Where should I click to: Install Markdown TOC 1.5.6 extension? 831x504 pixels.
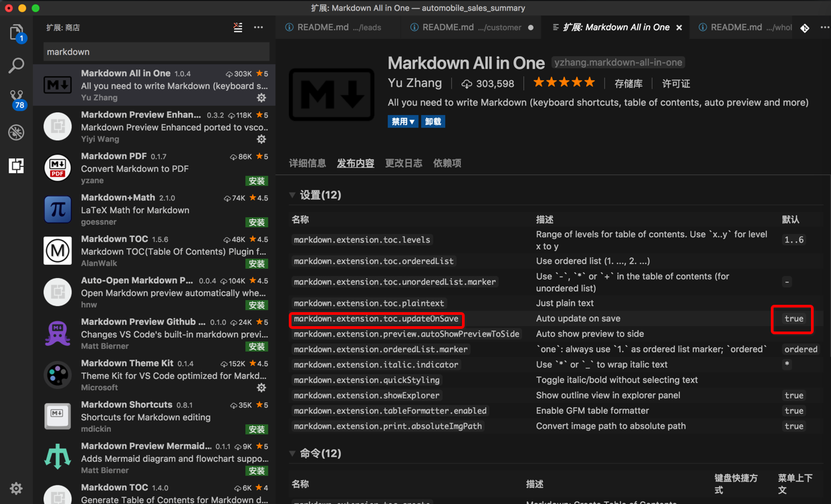pos(257,264)
